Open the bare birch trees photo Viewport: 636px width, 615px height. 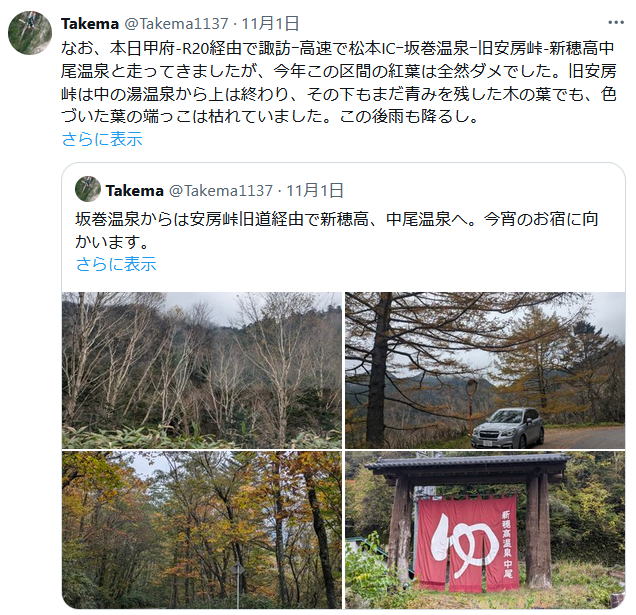[202, 370]
